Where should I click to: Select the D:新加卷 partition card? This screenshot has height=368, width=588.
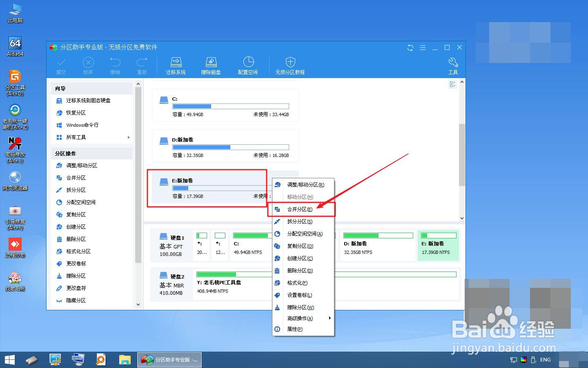coord(225,146)
